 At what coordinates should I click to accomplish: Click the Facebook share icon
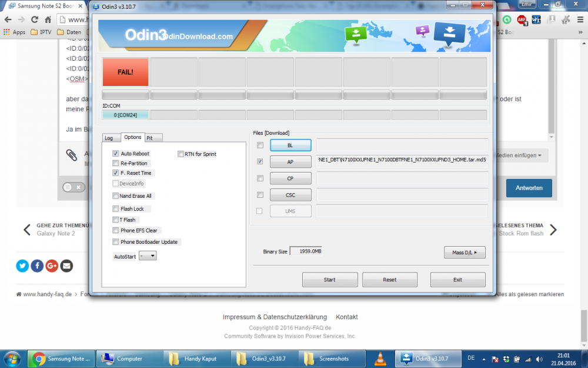(x=37, y=266)
